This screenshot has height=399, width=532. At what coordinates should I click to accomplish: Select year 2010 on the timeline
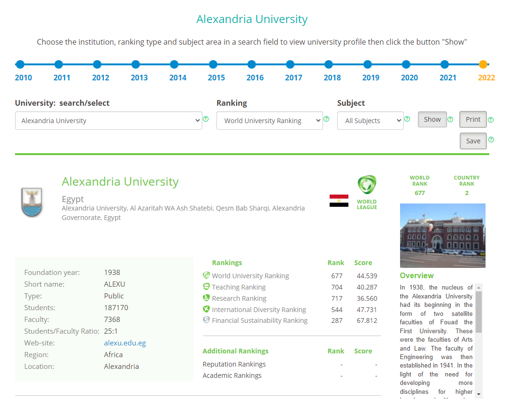pyautogui.click(x=20, y=65)
